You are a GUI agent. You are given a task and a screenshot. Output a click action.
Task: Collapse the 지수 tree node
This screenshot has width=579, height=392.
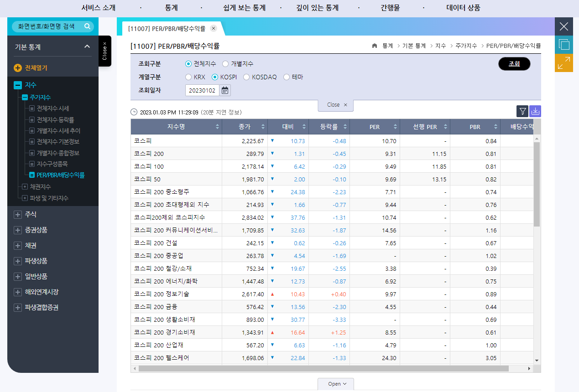click(x=18, y=85)
